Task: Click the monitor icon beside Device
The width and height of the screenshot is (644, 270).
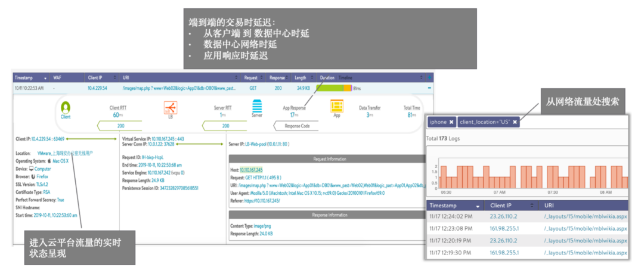Action: click(x=31, y=169)
